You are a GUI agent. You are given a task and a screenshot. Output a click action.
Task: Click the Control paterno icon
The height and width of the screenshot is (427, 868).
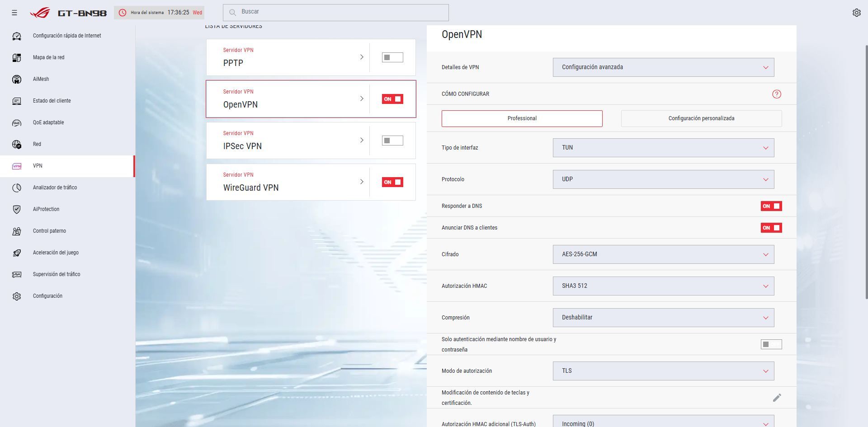pyautogui.click(x=17, y=231)
